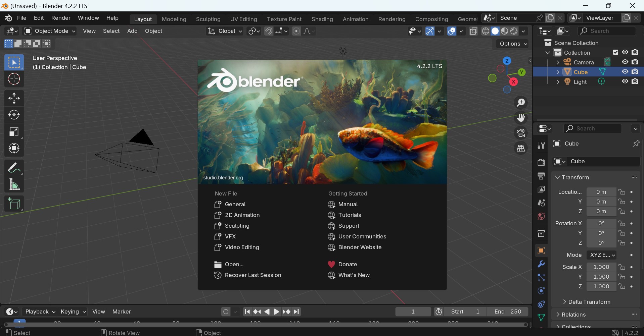Choose the Measure tool
The height and width of the screenshot is (336, 644).
14,185
